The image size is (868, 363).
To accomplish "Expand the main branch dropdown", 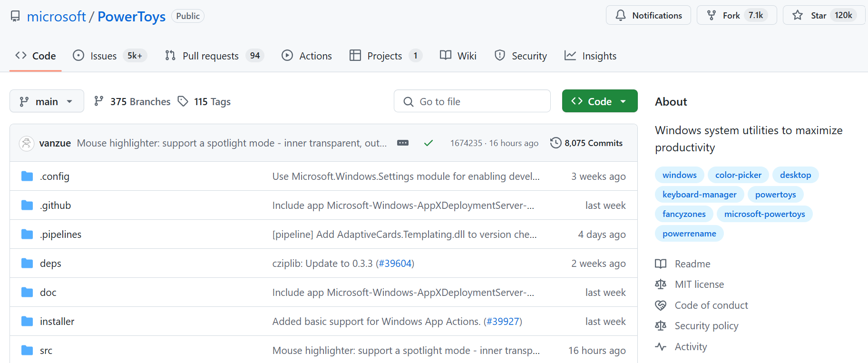I will pyautogui.click(x=47, y=101).
